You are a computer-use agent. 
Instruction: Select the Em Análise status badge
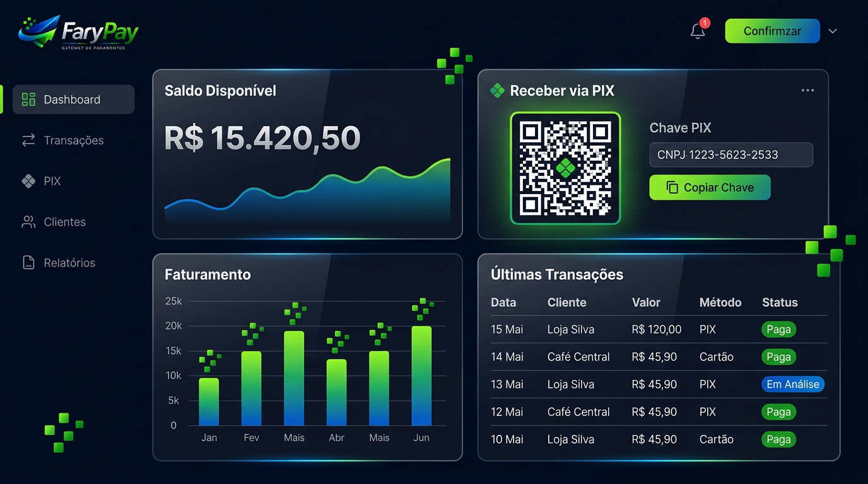(793, 384)
